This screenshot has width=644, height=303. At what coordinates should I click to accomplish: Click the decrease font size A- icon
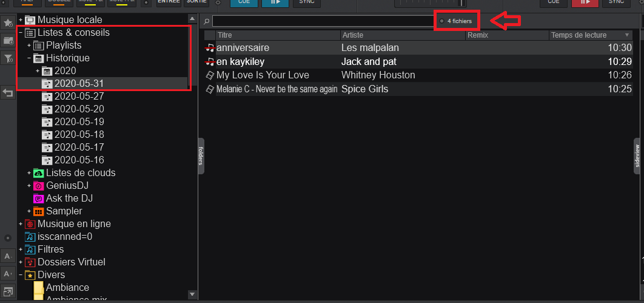8,256
